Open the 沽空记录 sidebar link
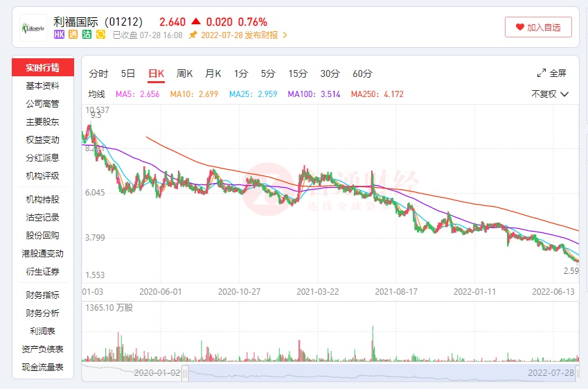The width and height of the screenshot is (588, 389). [42, 218]
